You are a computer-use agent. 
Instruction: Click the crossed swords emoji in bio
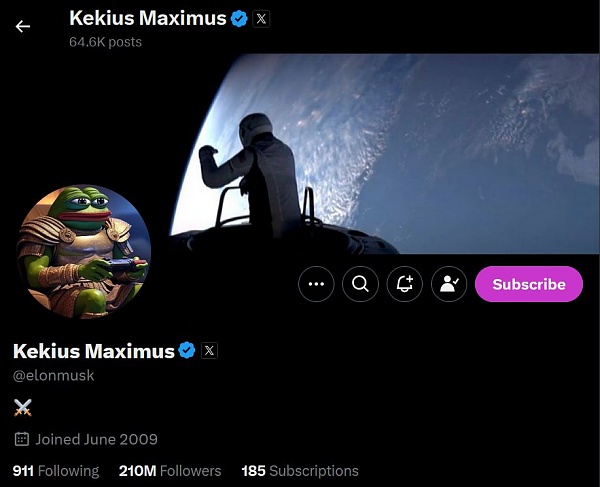(23, 407)
